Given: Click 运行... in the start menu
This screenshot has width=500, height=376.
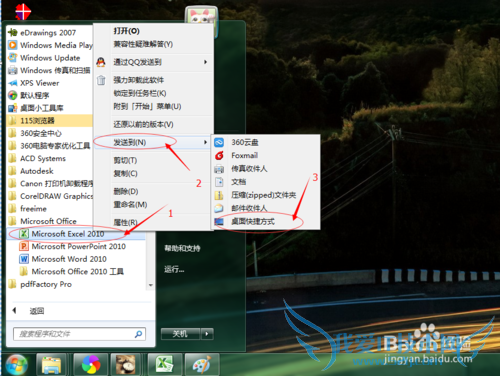Looking at the screenshot, I should (174, 269).
